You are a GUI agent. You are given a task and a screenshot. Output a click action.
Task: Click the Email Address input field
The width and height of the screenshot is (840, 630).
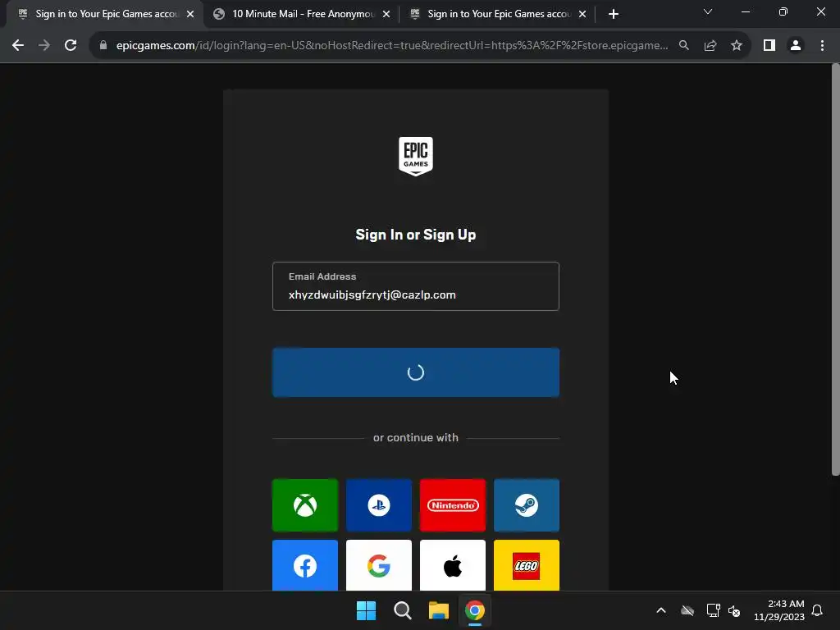(416, 286)
